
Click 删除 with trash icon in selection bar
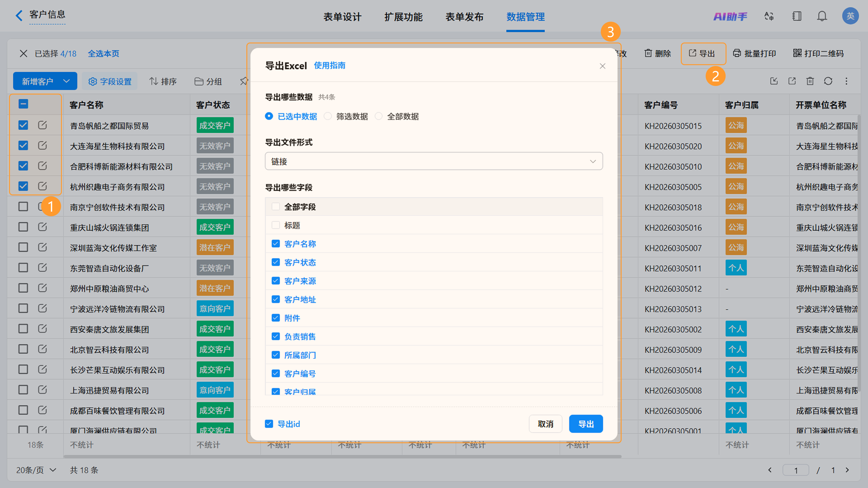click(x=657, y=53)
